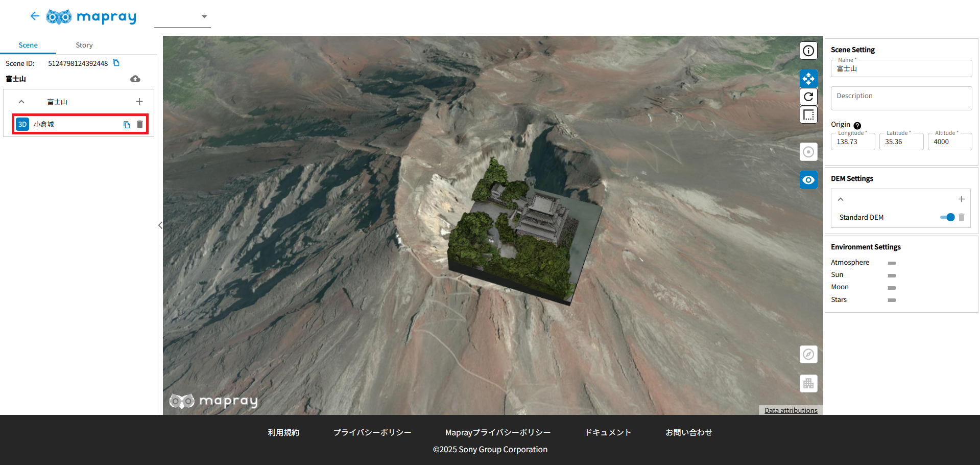980x465 pixels.
Task: Toggle the Standard DEM switch
Action: pos(947,217)
